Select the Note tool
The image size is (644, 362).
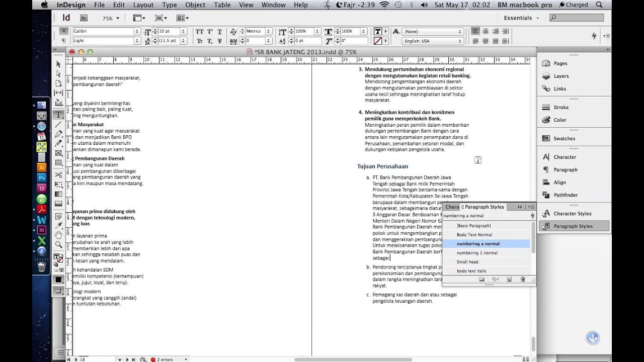pos(58,216)
